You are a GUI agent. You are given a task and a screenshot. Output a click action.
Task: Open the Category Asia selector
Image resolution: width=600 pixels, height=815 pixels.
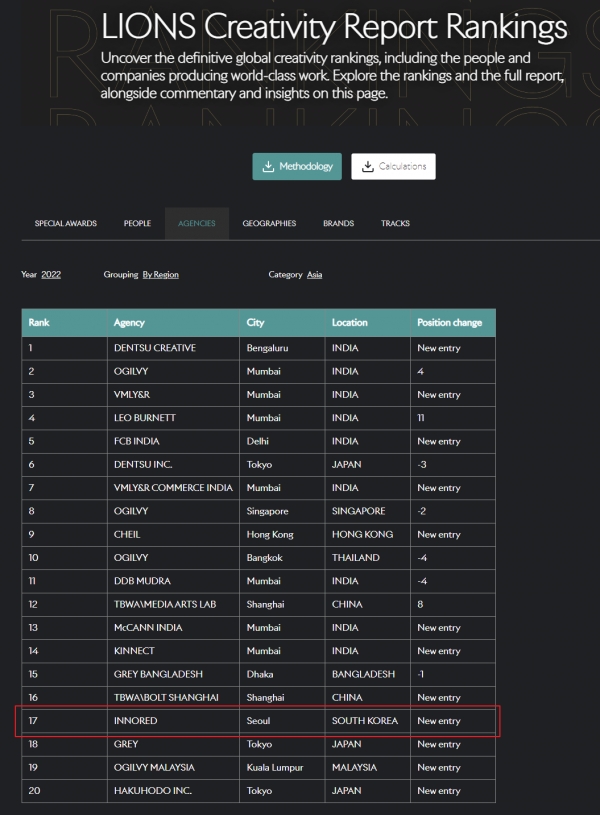(x=315, y=274)
